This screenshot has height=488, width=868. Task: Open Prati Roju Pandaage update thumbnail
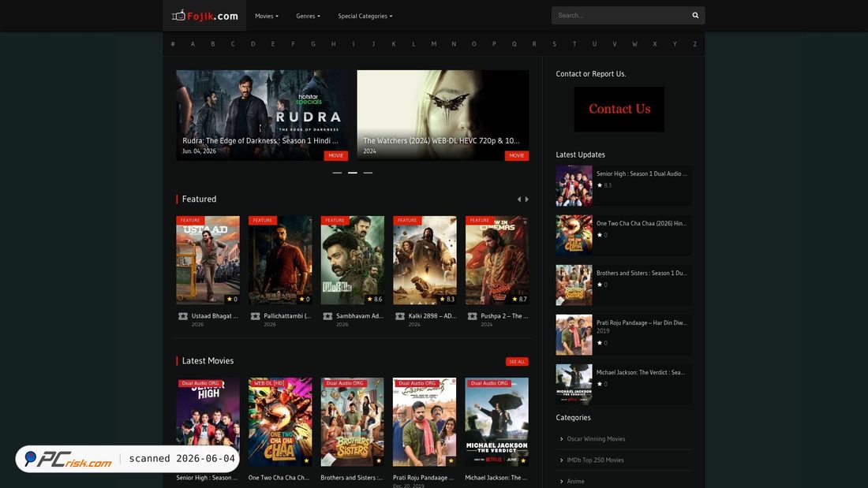click(x=574, y=335)
